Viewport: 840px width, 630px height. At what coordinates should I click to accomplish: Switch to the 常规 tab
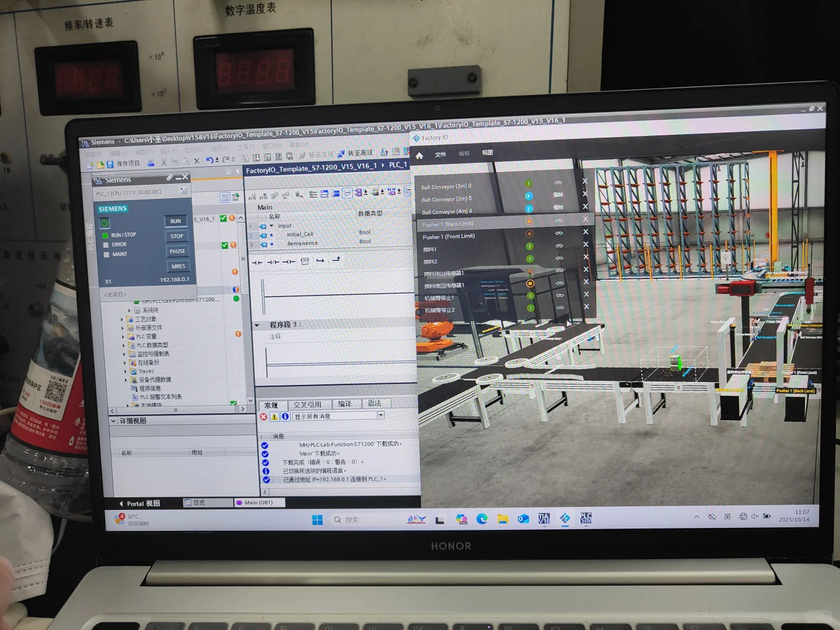[271, 405]
